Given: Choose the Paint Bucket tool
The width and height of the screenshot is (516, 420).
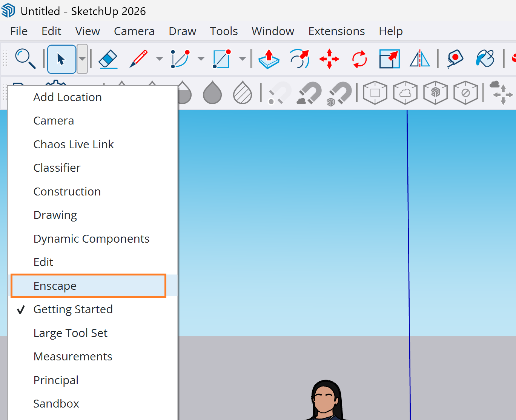Looking at the screenshot, I should point(485,59).
